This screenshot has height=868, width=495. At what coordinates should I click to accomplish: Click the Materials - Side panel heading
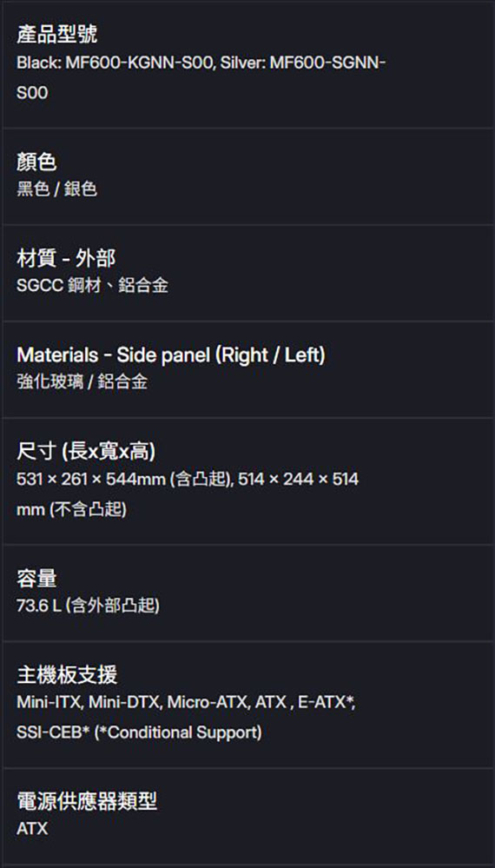(171, 354)
